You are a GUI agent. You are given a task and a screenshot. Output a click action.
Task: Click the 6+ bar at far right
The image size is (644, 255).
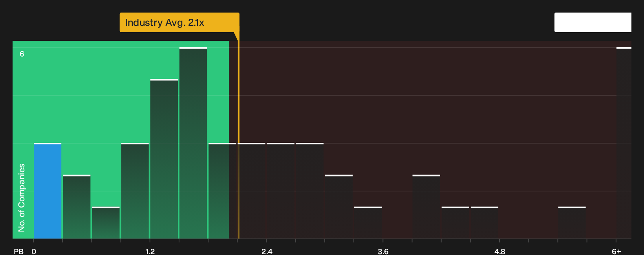624,143
